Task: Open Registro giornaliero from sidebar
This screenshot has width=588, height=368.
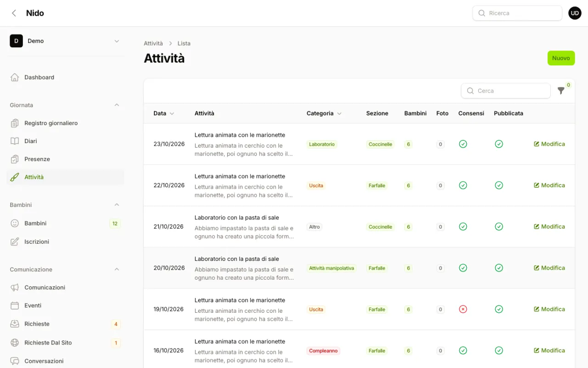Action: click(x=65, y=123)
